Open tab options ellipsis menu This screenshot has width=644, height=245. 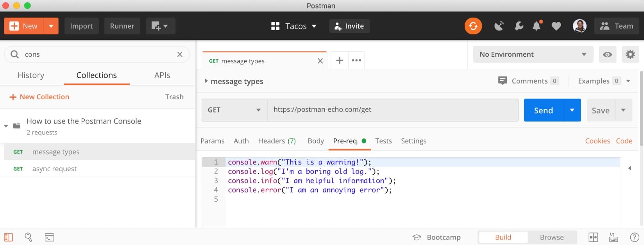[x=356, y=60]
